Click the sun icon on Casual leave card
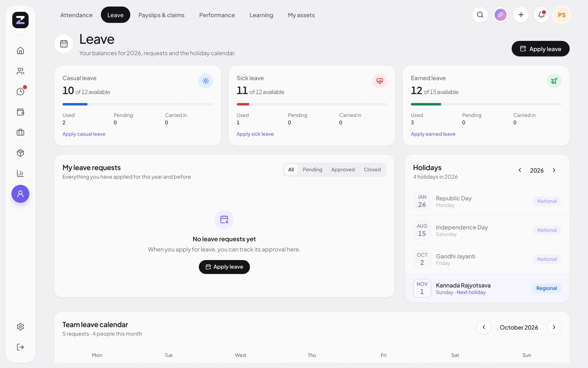Screen dimensions: 588x368 pos(206,81)
